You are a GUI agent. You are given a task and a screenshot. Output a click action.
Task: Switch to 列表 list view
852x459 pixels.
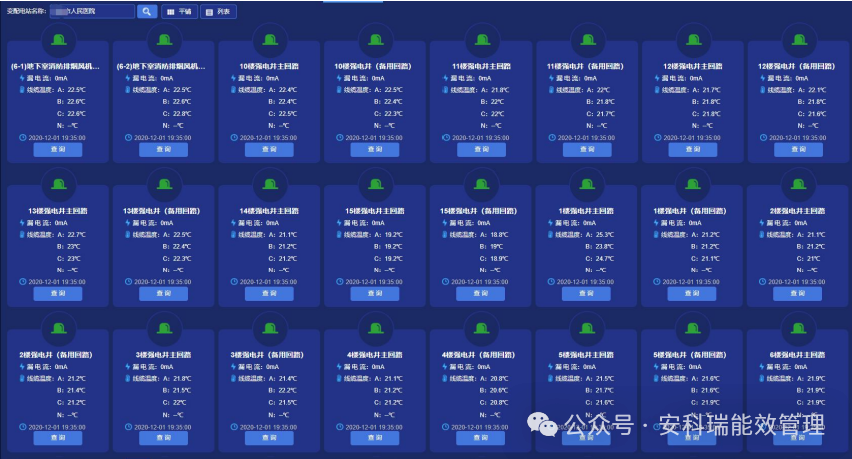click(x=218, y=11)
